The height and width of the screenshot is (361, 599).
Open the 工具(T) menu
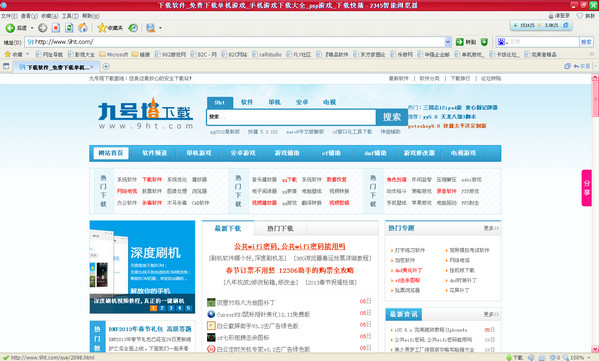pyautogui.click(x=70, y=16)
